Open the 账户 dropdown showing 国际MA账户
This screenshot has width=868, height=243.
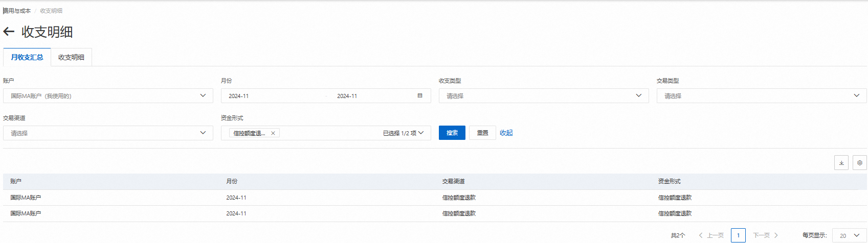click(108, 96)
